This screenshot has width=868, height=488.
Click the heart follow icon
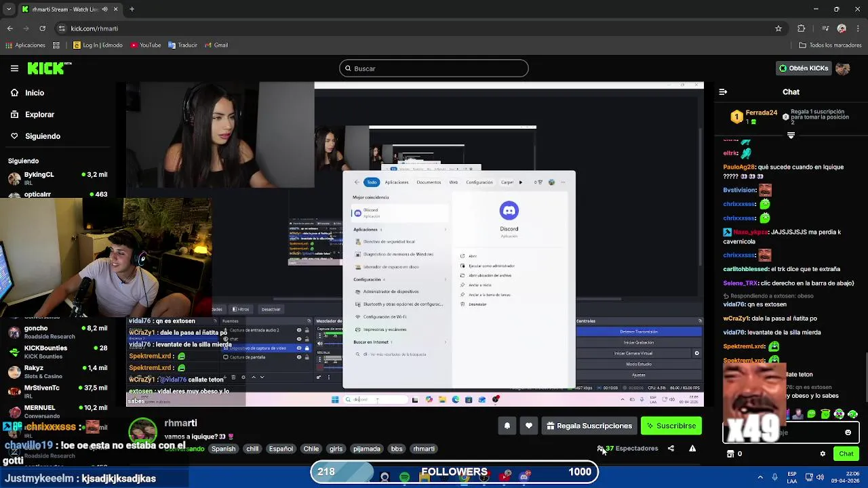point(529,426)
